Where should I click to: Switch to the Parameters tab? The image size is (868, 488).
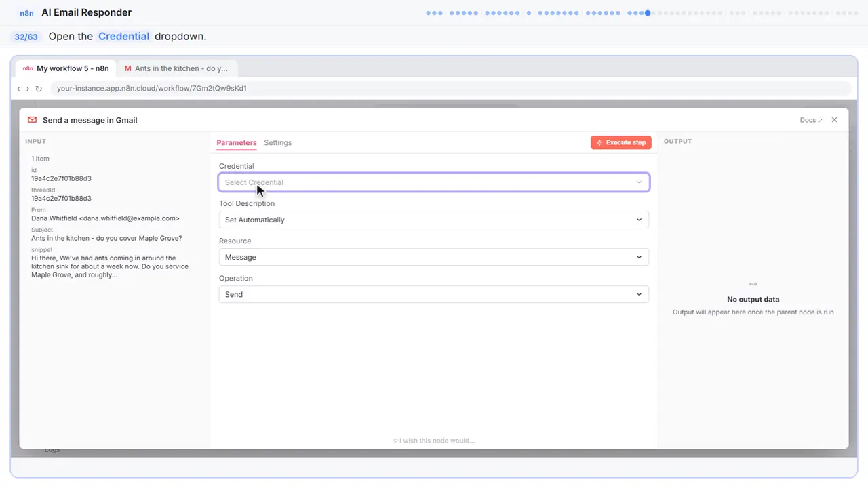[237, 142]
